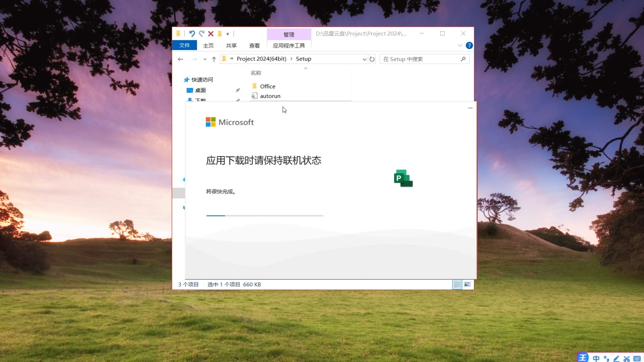Toggle full-width punctuation in IME bar

tap(606, 358)
